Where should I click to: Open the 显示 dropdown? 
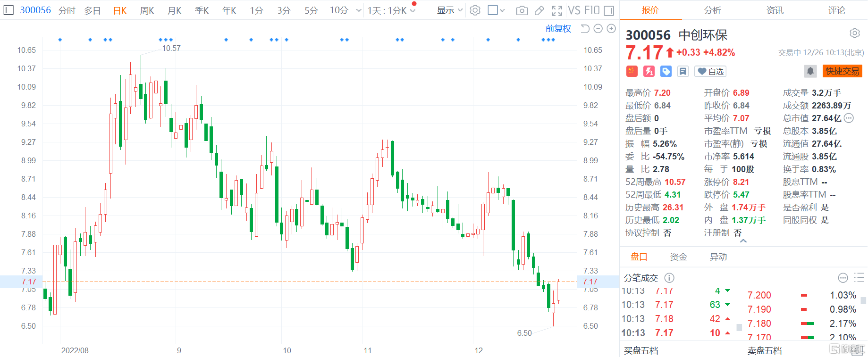click(x=449, y=10)
